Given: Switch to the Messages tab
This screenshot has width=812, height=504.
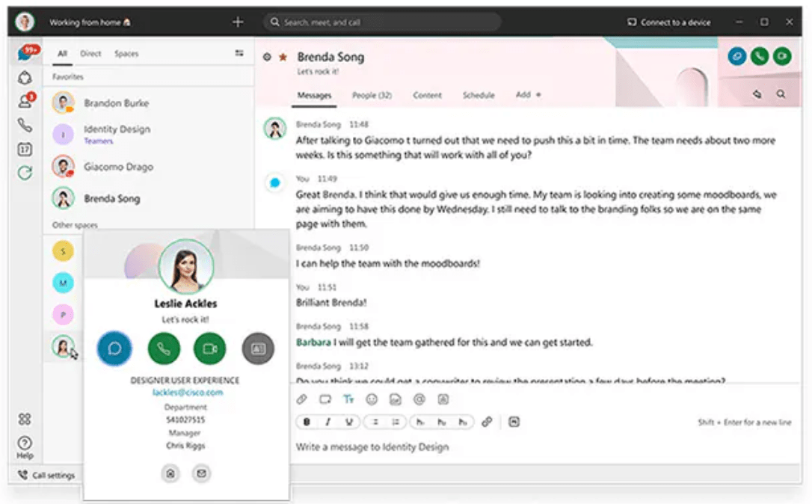Looking at the screenshot, I should click(x=314, y=95).
